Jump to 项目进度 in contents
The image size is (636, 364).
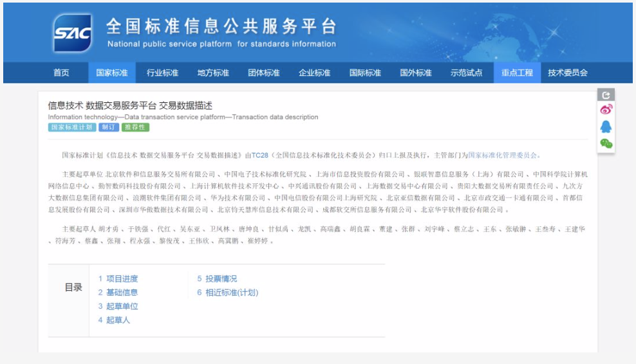click(118, 278)
